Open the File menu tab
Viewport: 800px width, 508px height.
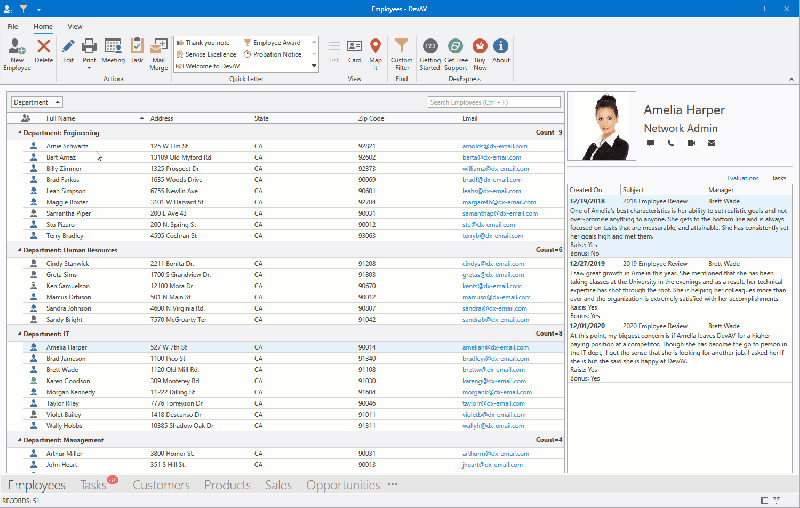[x=13, y=27]
